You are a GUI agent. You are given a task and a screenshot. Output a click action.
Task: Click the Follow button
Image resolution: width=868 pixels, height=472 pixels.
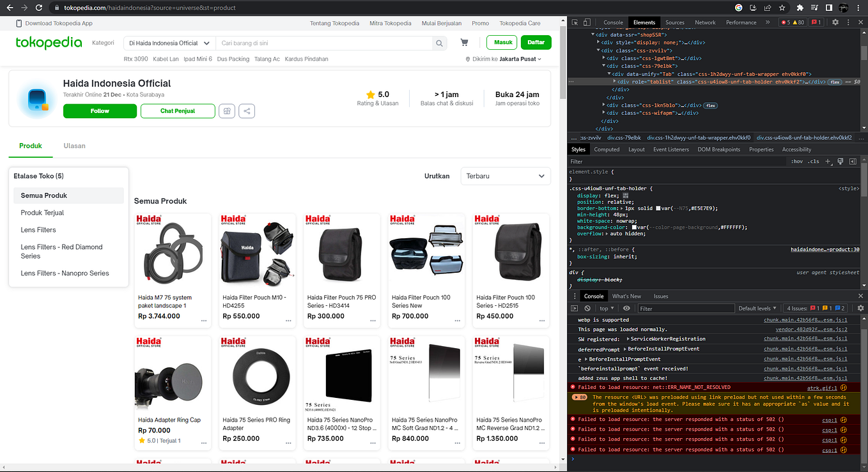(x=99, y=111)
